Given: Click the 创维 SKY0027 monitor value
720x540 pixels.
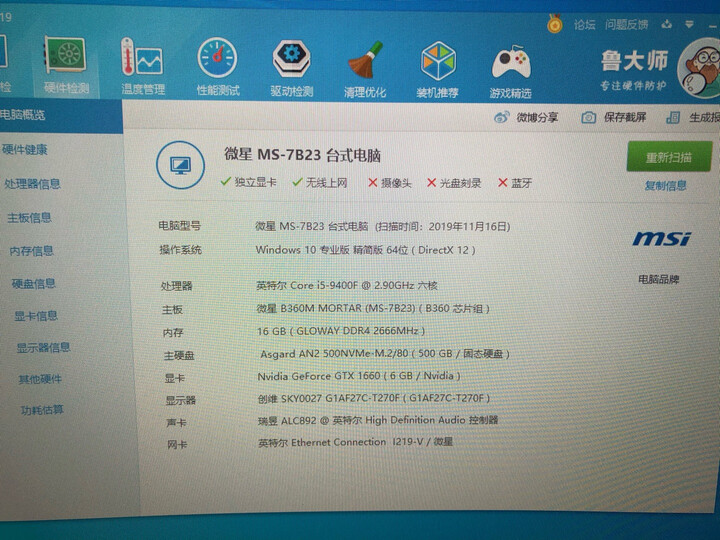Looking at the screenshot, I should point(374,398).
